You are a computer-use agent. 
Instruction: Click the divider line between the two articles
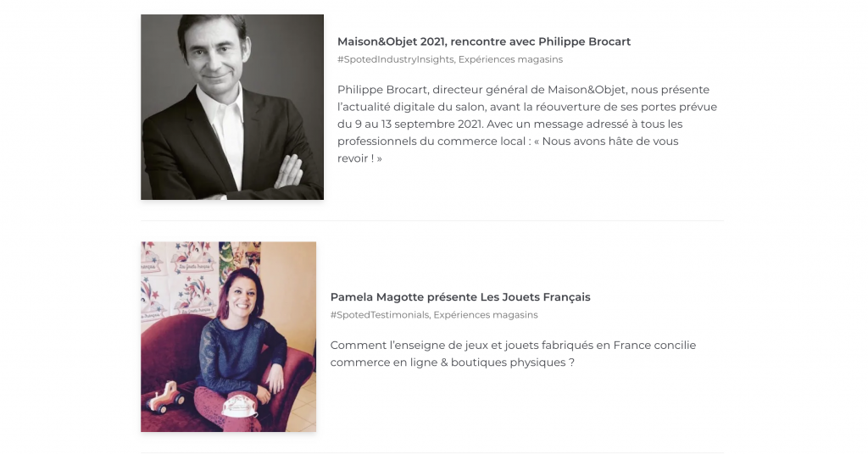point(432,220)
